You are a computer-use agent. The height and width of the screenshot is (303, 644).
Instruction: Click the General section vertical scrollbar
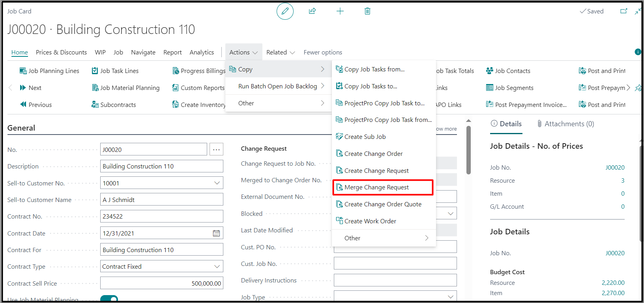pos(468,150)
